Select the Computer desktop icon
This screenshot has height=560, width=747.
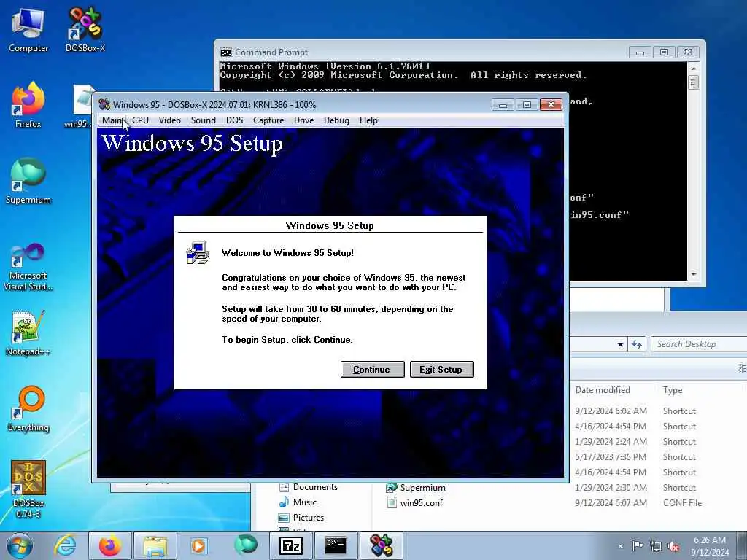(28, 29)
